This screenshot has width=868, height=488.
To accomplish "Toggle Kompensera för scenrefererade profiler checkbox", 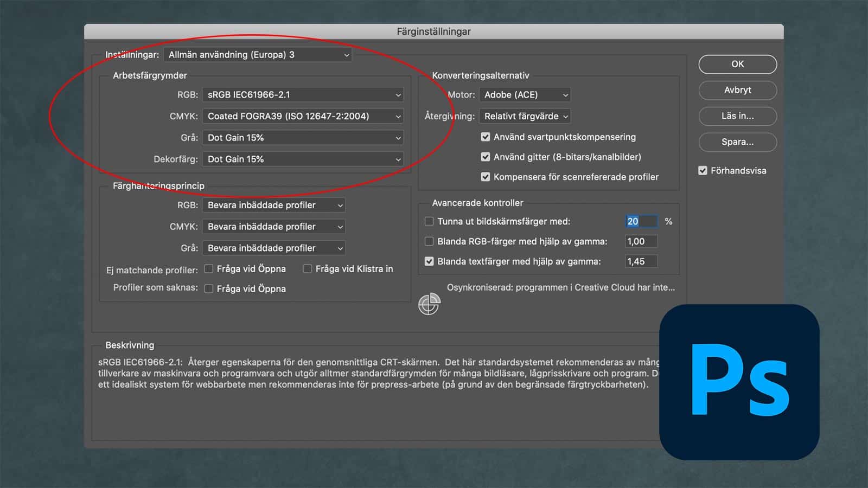I will coord(486,177).
